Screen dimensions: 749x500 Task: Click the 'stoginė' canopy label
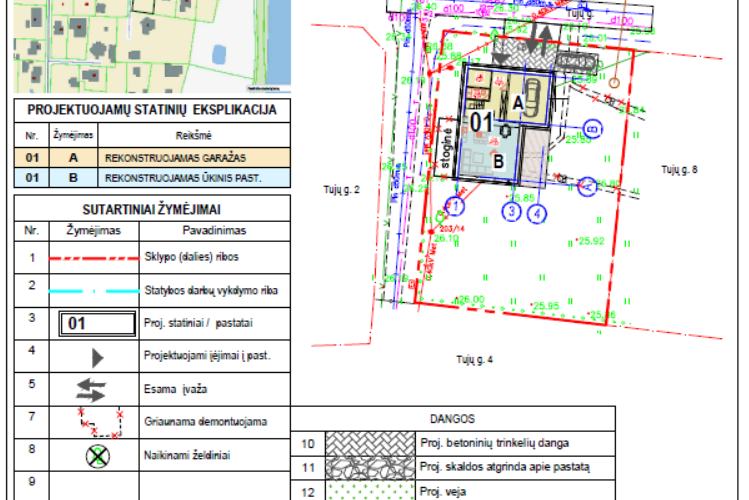click(x=446, y=148)
